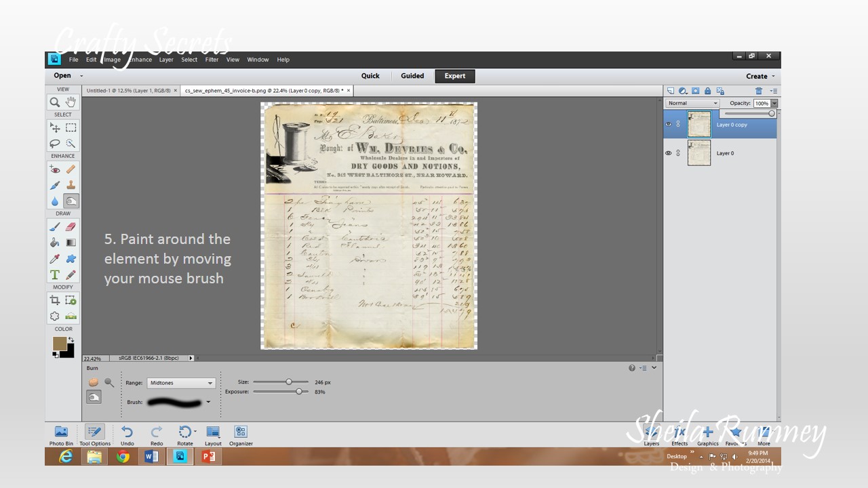Select the Color Picker eyedropper tool
This screenshot has height=488, width=868.
tap(55, 259)
